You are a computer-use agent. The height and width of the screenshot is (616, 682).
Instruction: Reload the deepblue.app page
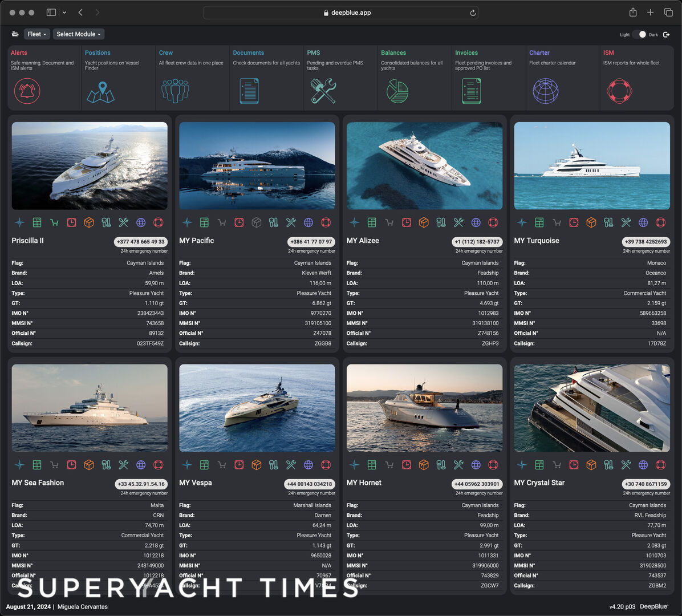473,13
